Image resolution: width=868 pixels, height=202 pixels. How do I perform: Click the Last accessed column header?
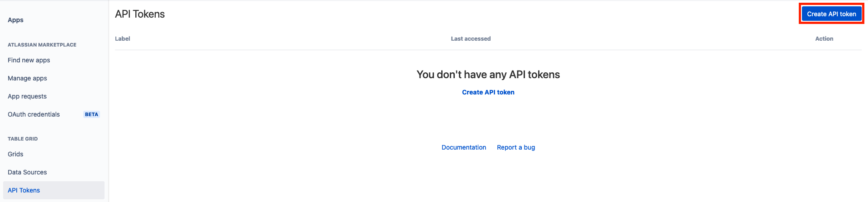coord(471,39)
